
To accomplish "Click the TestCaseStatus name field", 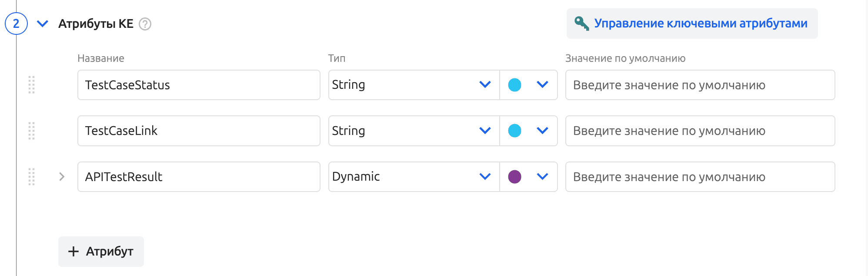I will pyautogui.click(x=198, y=85).
